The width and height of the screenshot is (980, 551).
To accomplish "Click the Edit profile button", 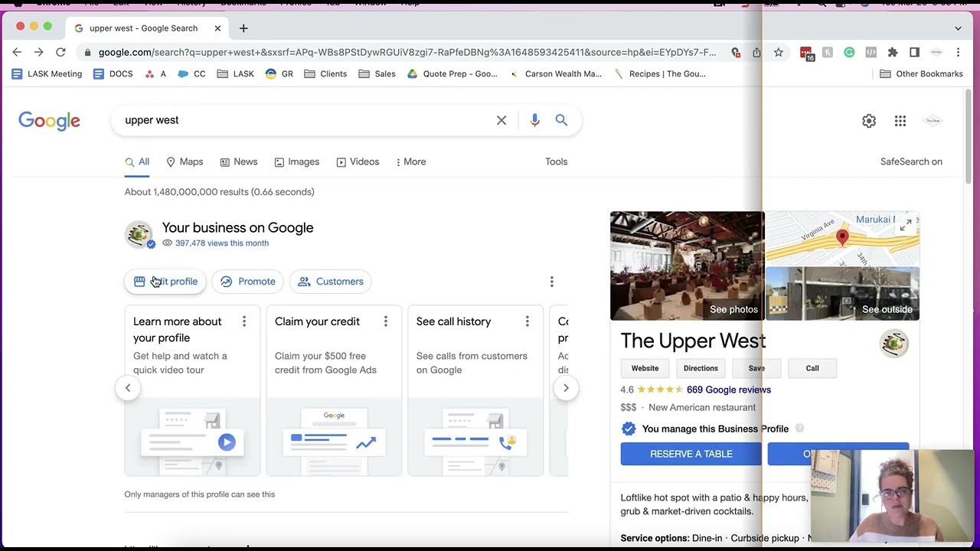I will click(165, 282).
